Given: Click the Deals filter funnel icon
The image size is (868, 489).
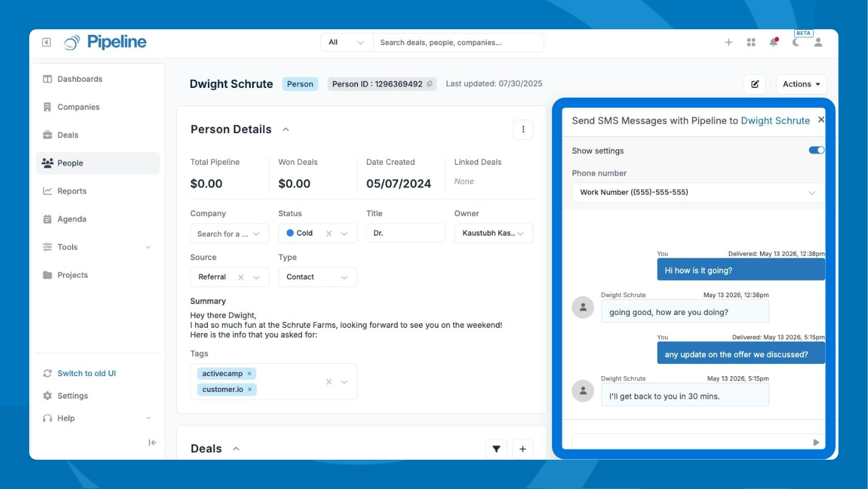Looking at the screenshot, I should point(497,449).
